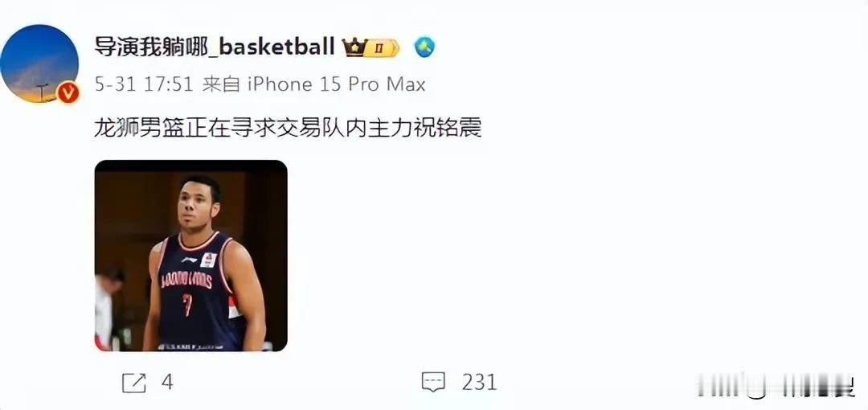Open the basketball player photo thumbnail
Viewport: 868px width, 410px height.
191,256
